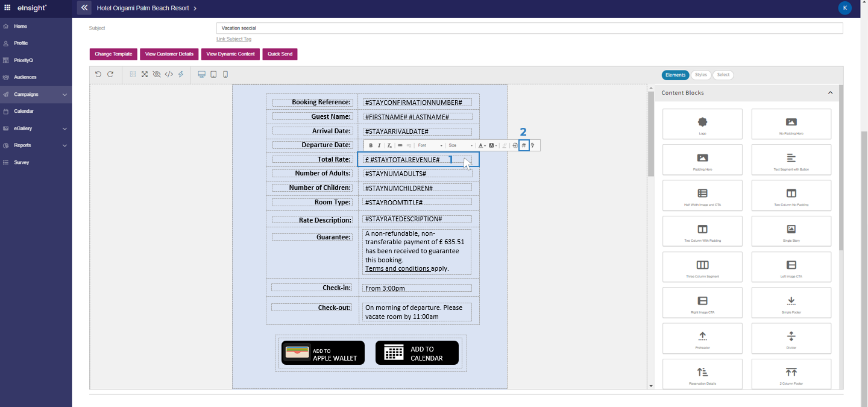
Task: Expand the Reports sidebar menu
Action: pos(36,145)
